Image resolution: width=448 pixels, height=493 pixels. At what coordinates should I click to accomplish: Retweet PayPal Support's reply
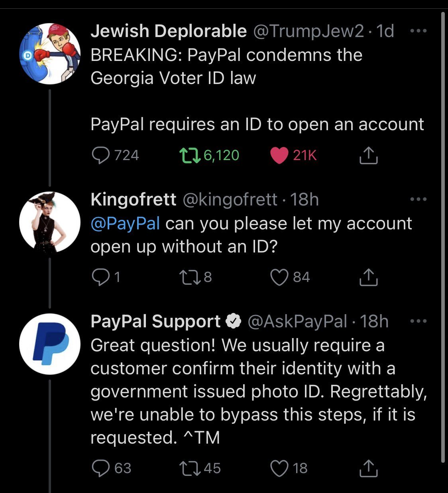click(x=190, y=468)
